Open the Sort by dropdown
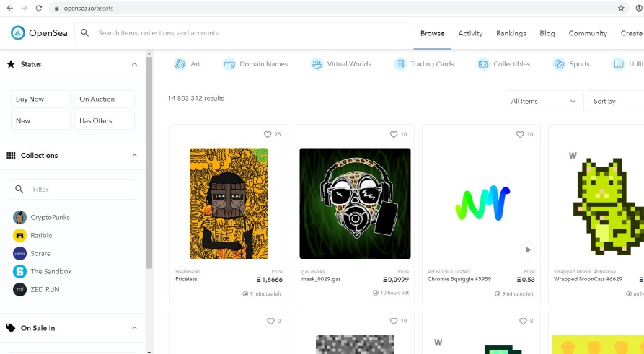The height and width of the screenshot is (354, 644). pyautogui.click(x=616, y=102)
